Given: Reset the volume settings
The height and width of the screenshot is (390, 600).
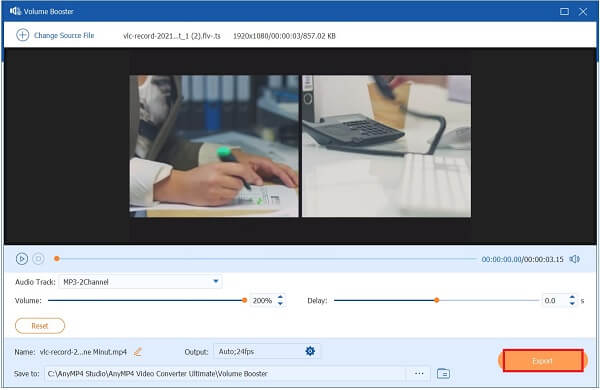Looking at the screenshot, I should point(40,326).
